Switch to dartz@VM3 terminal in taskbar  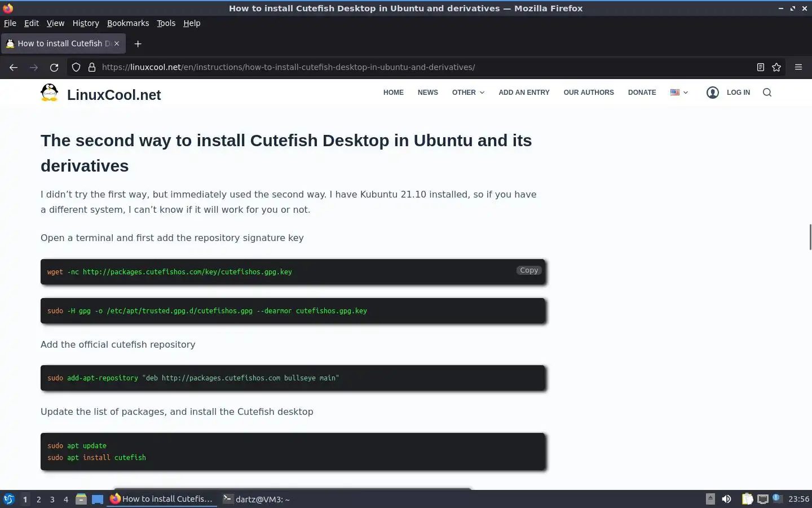257,499
